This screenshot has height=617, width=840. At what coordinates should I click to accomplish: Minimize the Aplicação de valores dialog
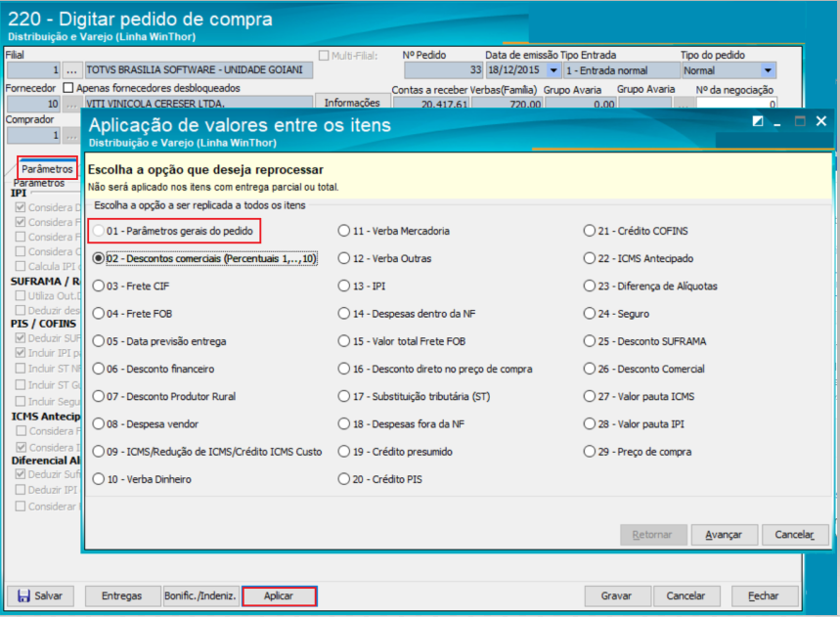pyautogui.click(x=777, y=123)
